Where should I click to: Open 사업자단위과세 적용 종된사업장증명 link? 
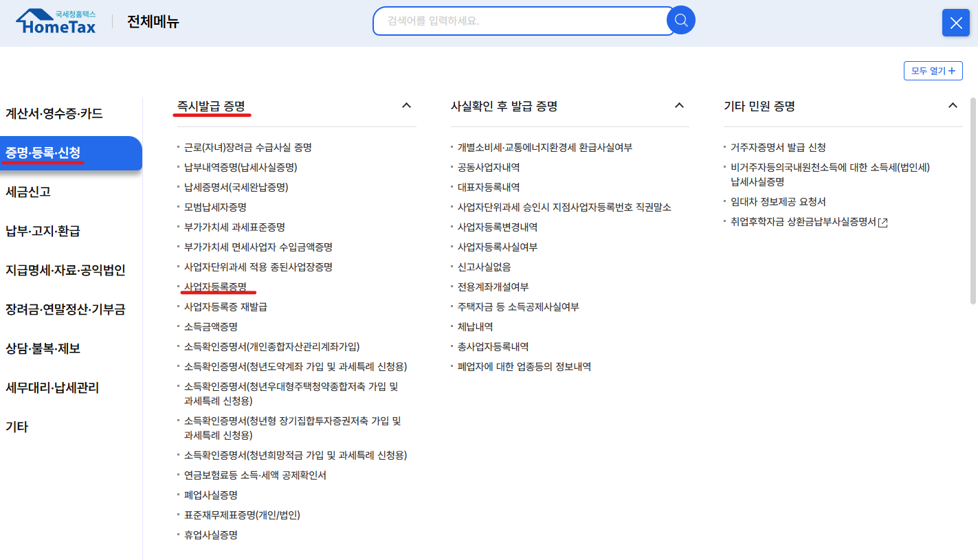(258, 267)
